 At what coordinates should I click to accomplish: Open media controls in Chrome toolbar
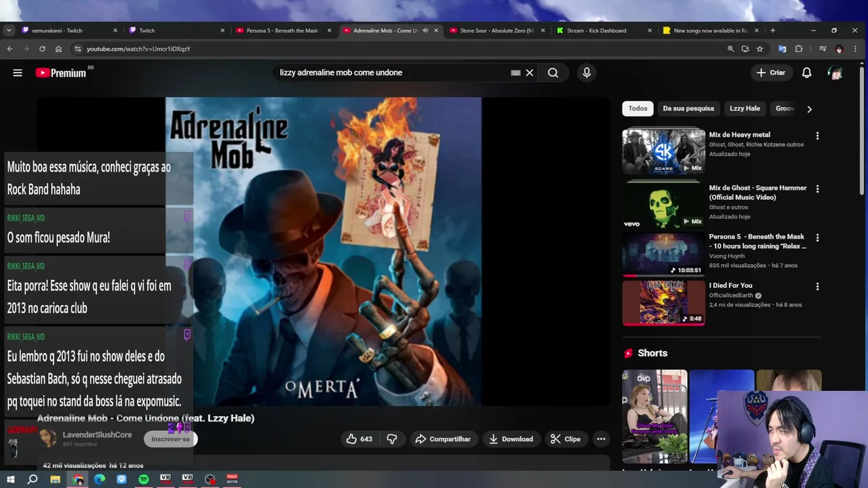823,49
